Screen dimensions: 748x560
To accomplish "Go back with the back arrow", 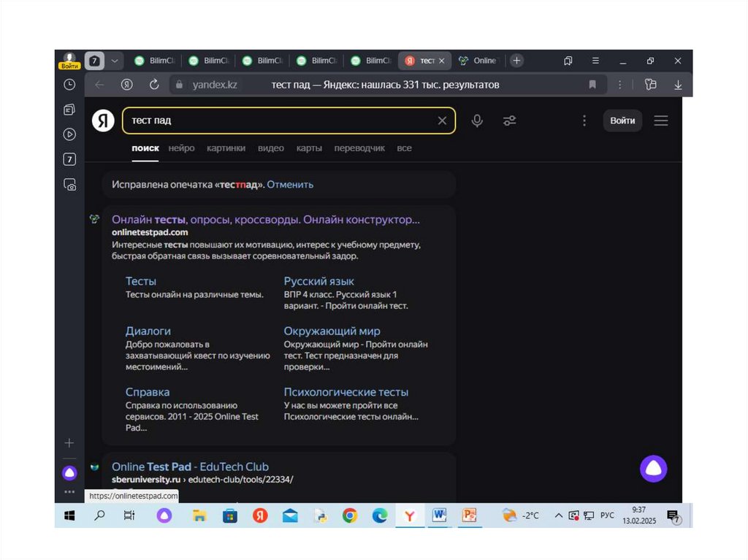I will tap(99, 85).
